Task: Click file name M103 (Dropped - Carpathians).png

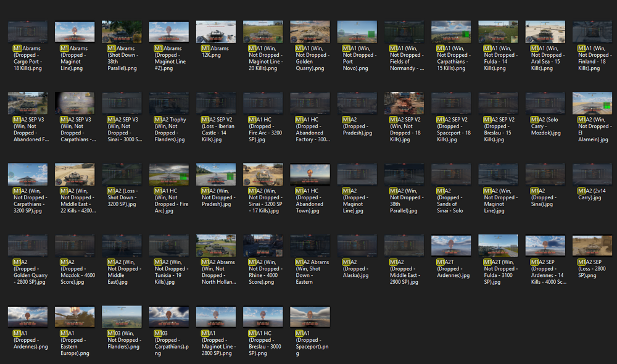Action: pos(171,343)
